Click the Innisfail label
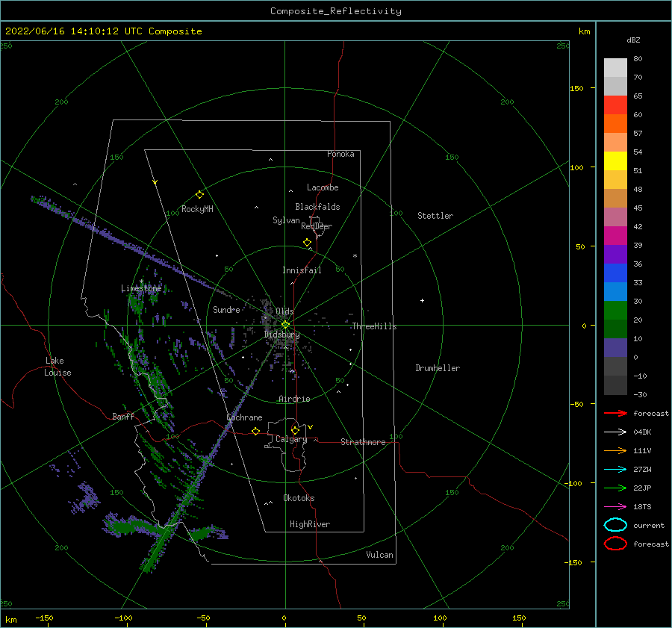The image size is (672, 628). (x=302, y=270)
